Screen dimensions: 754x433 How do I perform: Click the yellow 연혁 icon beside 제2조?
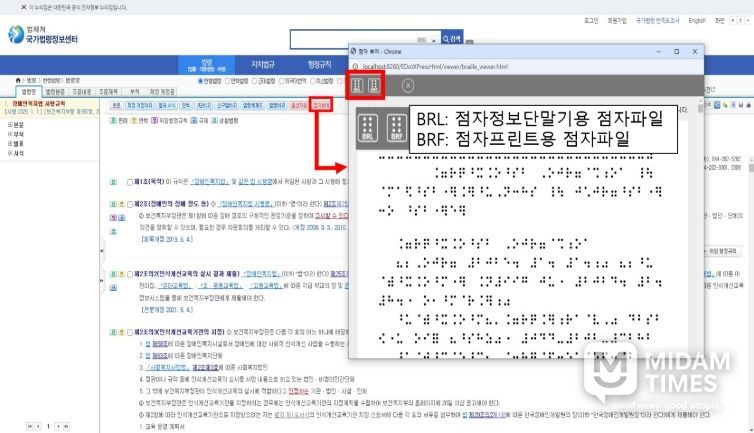(122, 204)
